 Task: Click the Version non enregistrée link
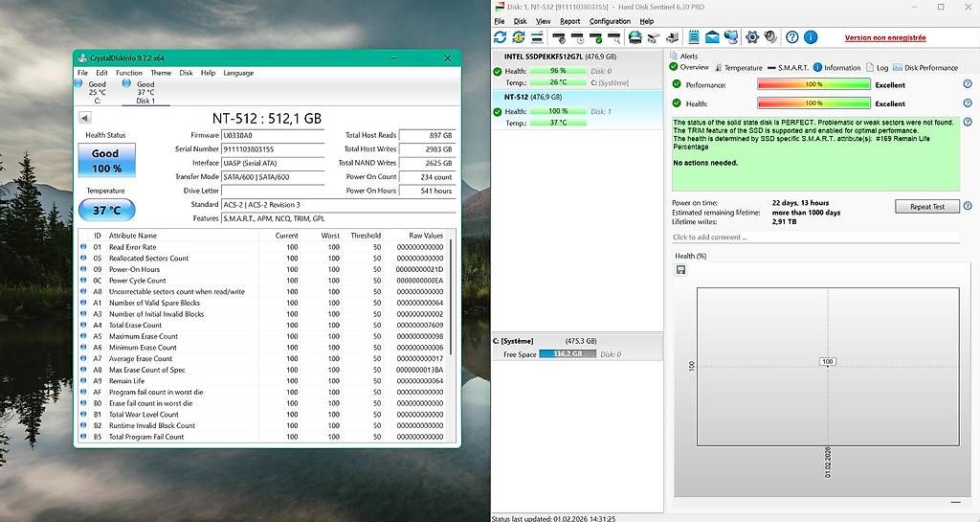[x=885, y=37]
